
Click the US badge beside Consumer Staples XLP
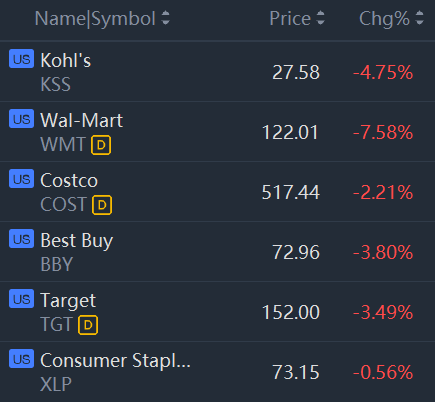pyautogui.click(x=21, y=359)
